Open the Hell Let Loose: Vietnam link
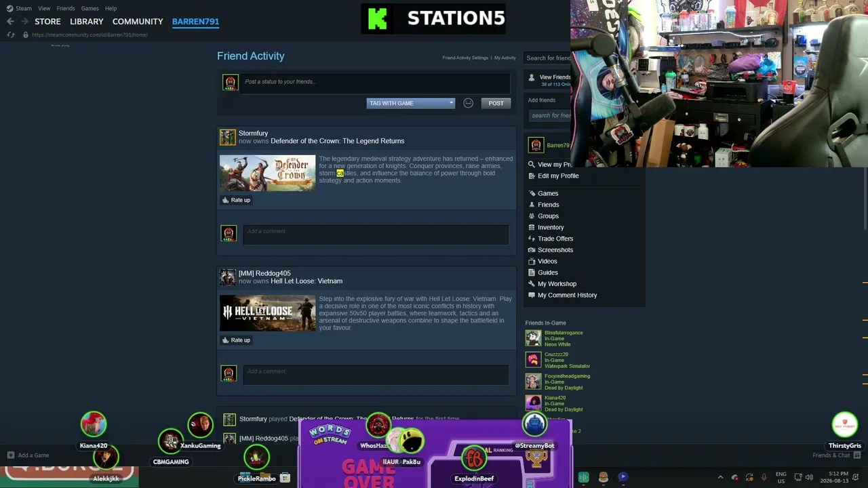868x488 pixels. pos(307,281)
